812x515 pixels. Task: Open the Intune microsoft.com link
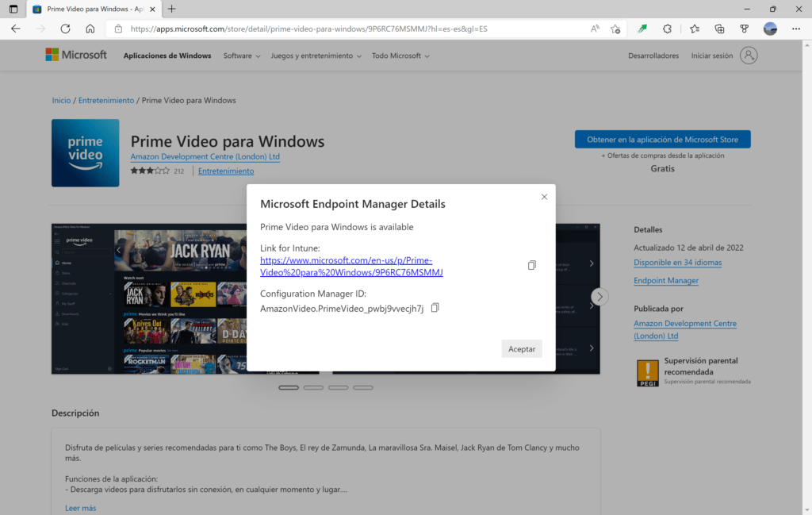point(351,267)
